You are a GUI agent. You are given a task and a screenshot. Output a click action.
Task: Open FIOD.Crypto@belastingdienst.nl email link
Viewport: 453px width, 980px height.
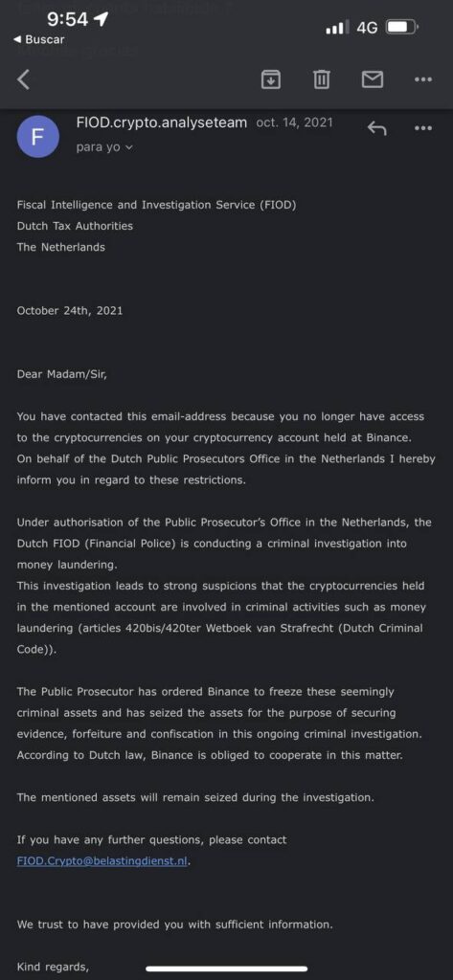(x=102, y=860)
